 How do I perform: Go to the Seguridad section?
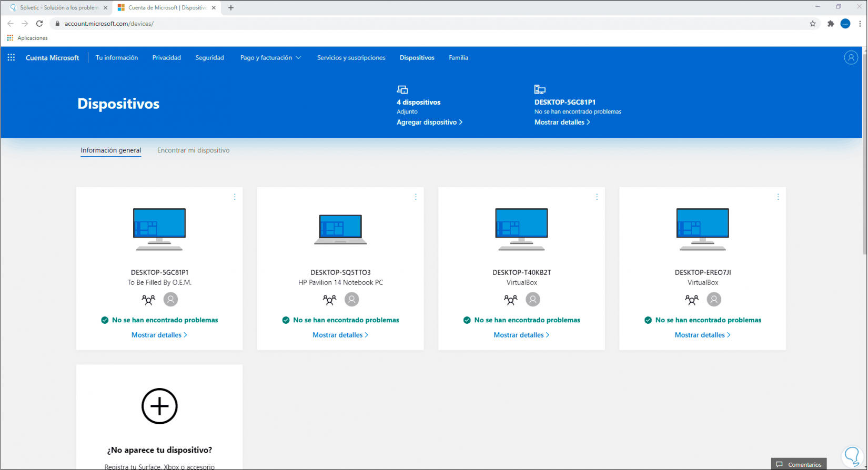209,58
